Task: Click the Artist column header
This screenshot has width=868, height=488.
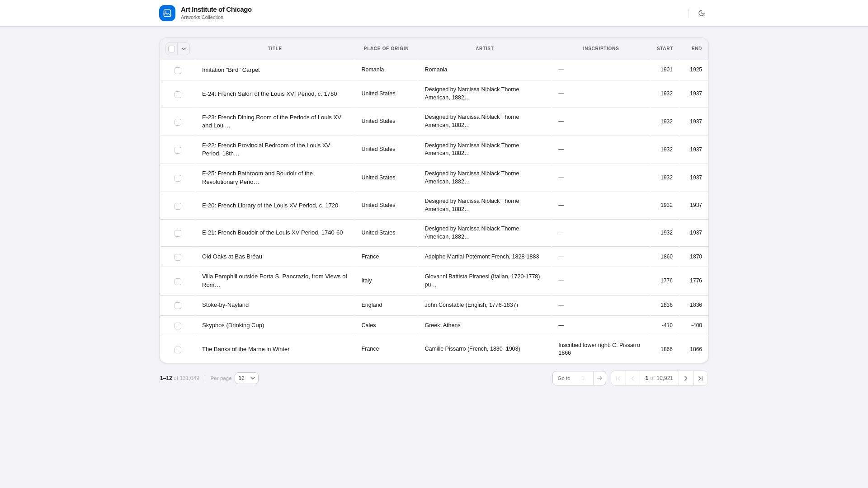Action: [484, 48]
